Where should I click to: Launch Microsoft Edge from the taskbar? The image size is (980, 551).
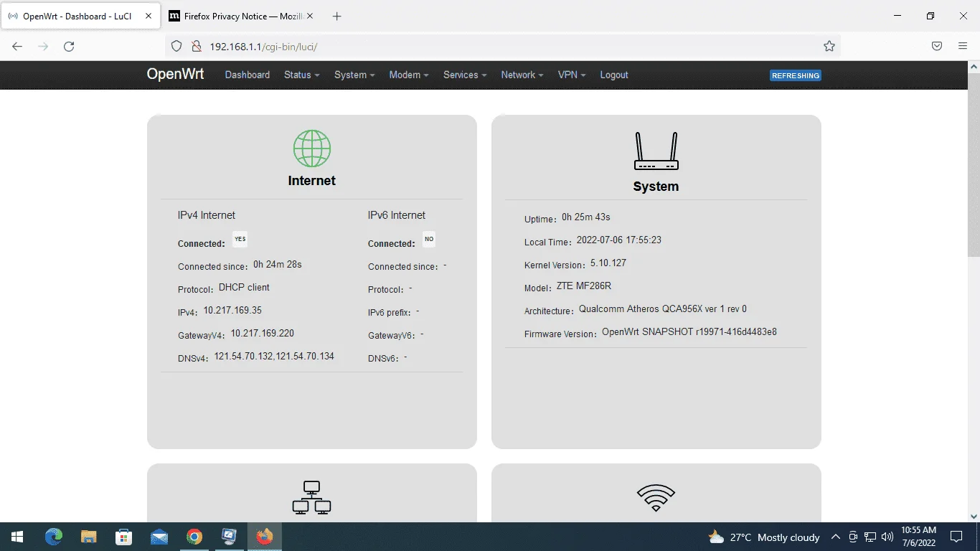54,537
